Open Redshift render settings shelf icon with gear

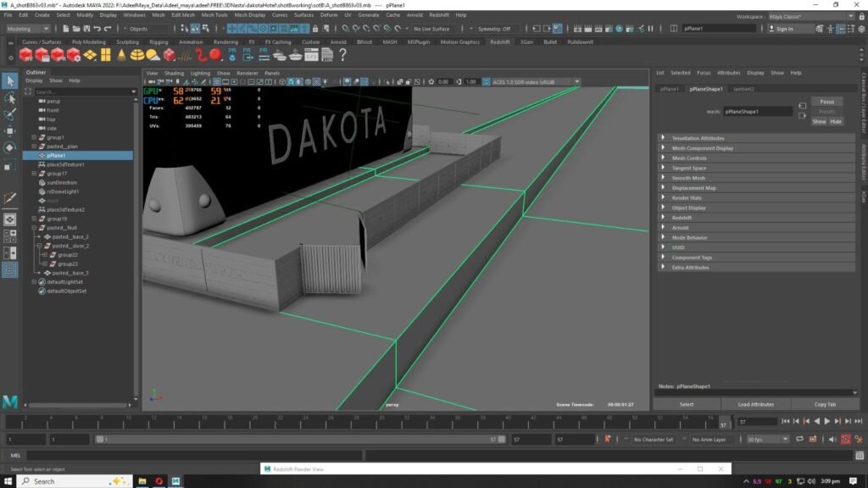pyautogui.click(x=74, y=55)
